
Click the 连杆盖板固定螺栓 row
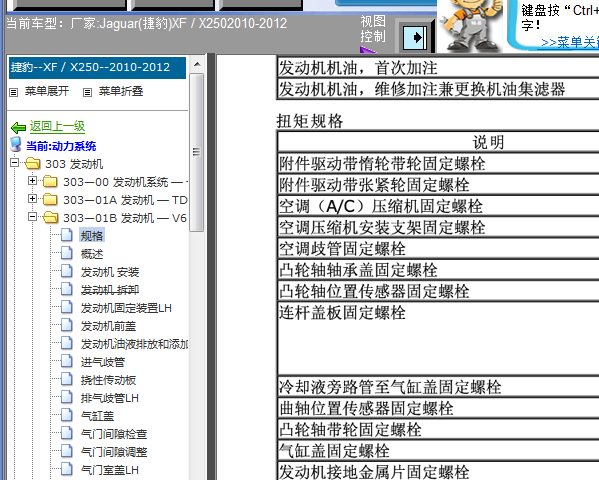(438, 339)
